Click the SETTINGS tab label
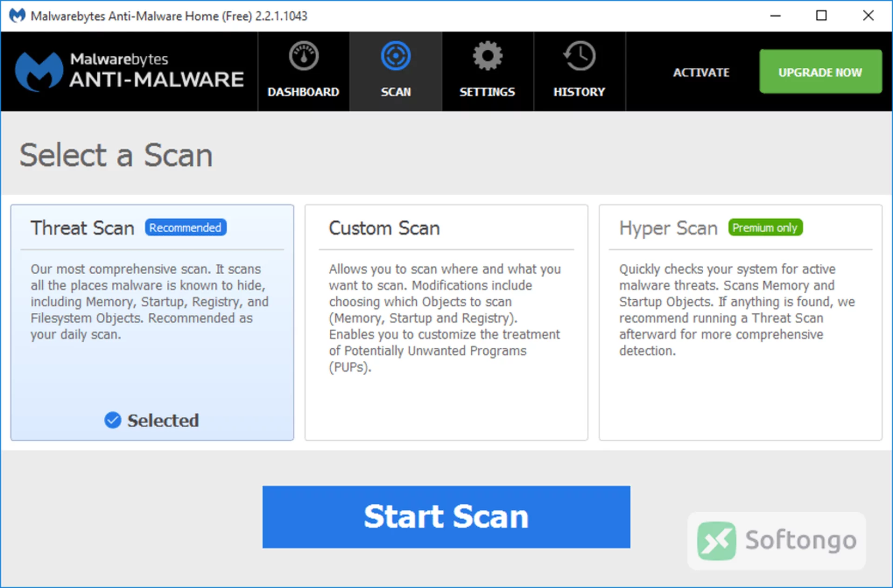This screenshot has width=893, height=588. point(487,92)
